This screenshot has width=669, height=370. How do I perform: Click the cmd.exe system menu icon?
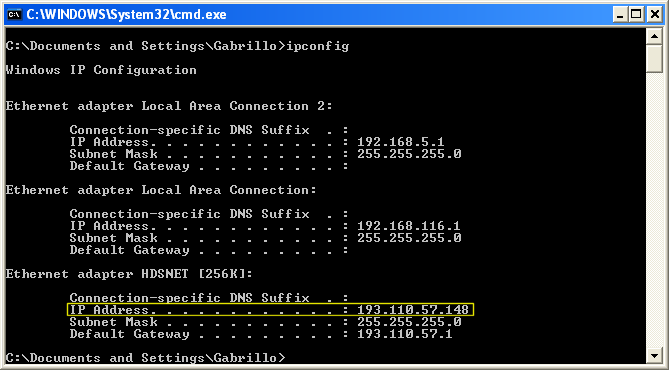point(15,15)
